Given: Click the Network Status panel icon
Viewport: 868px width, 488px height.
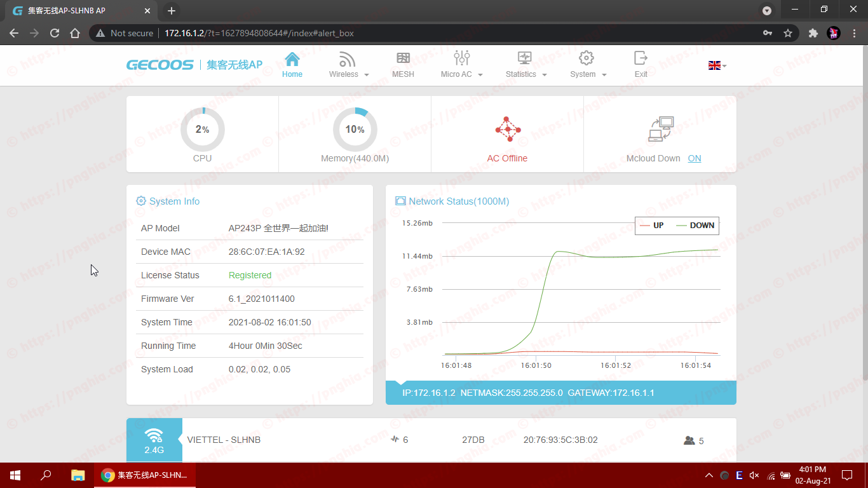Looking at the screenshot, I should click(400, 201).
